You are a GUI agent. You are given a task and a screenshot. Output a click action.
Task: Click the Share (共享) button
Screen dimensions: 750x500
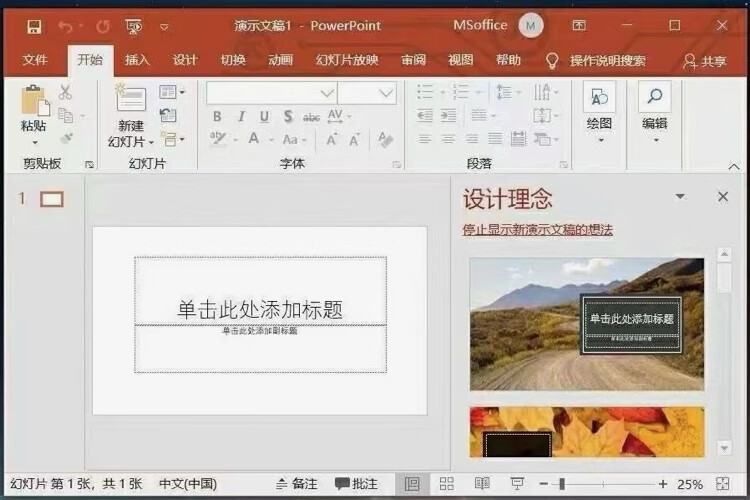[704, 61]
